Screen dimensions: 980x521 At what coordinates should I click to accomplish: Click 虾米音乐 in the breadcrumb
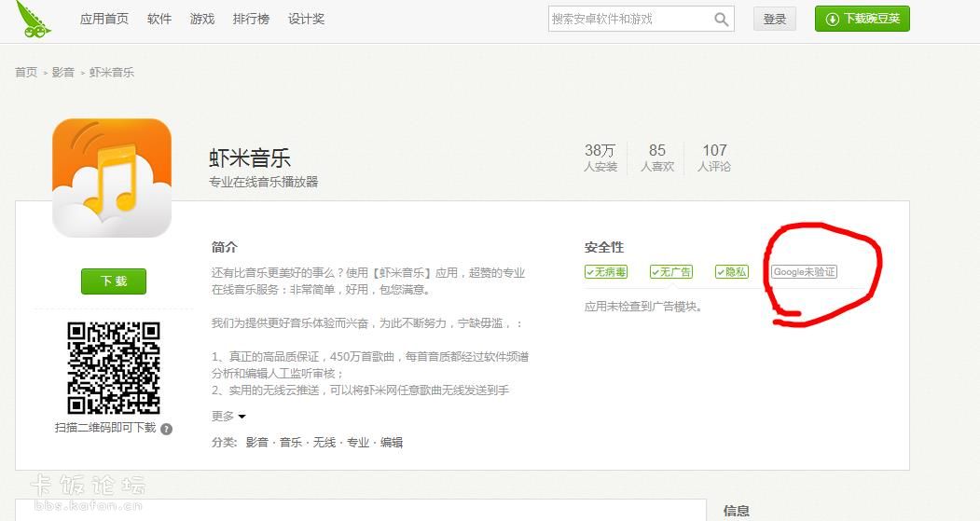tap(112, 73)
